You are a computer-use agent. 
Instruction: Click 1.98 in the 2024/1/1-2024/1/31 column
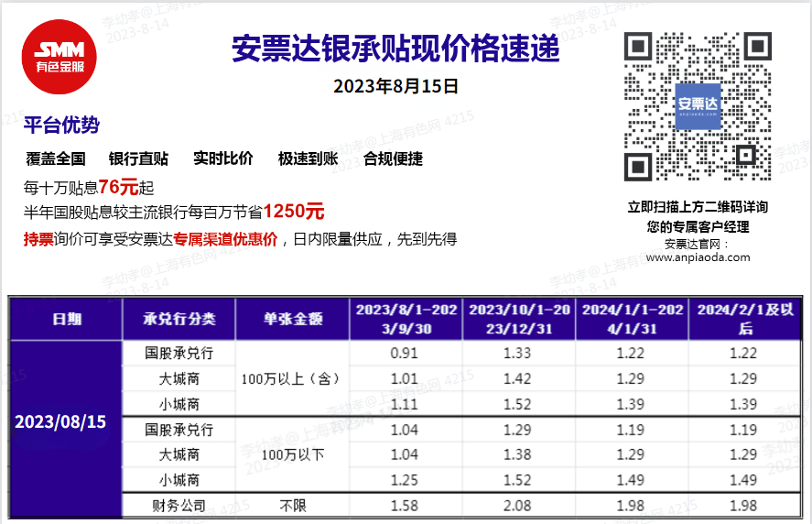630,506
